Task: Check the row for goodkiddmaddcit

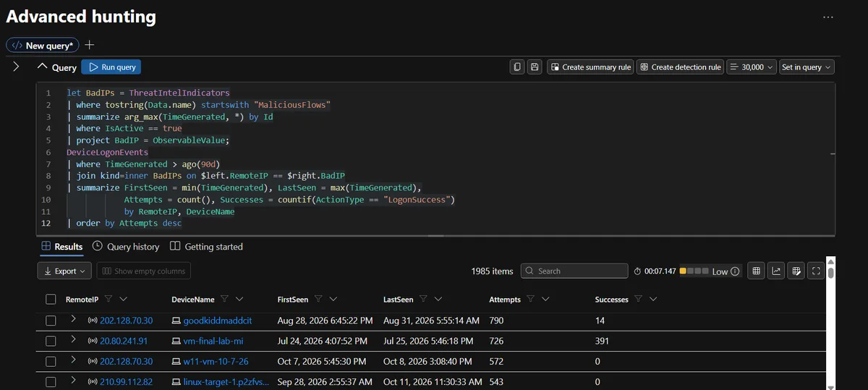Action: (x=51, y=320)
